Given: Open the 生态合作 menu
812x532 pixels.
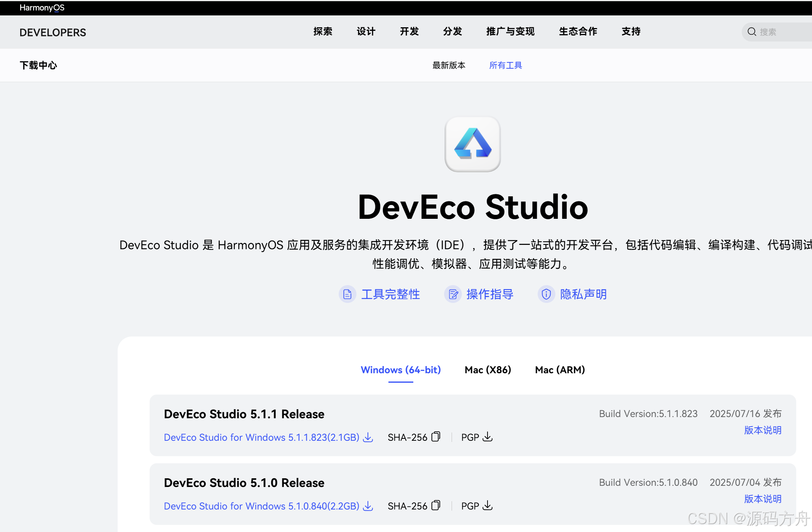Looking at the screenshot, I should pos(578,32).
